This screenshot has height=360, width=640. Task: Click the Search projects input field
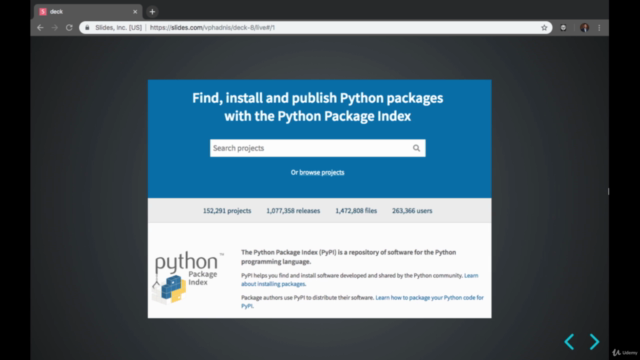[318, 148]
